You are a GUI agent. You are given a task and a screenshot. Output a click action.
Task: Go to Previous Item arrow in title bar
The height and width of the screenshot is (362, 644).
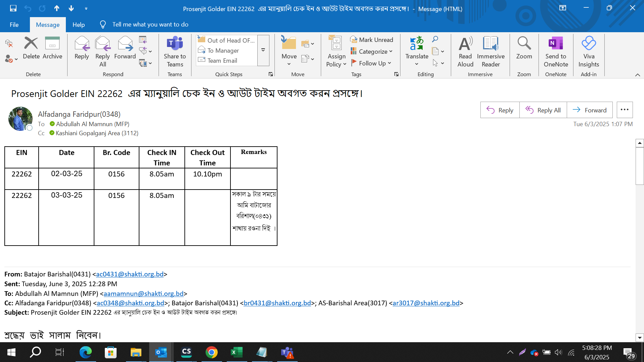pyautogui.click(x=57, y=8)
